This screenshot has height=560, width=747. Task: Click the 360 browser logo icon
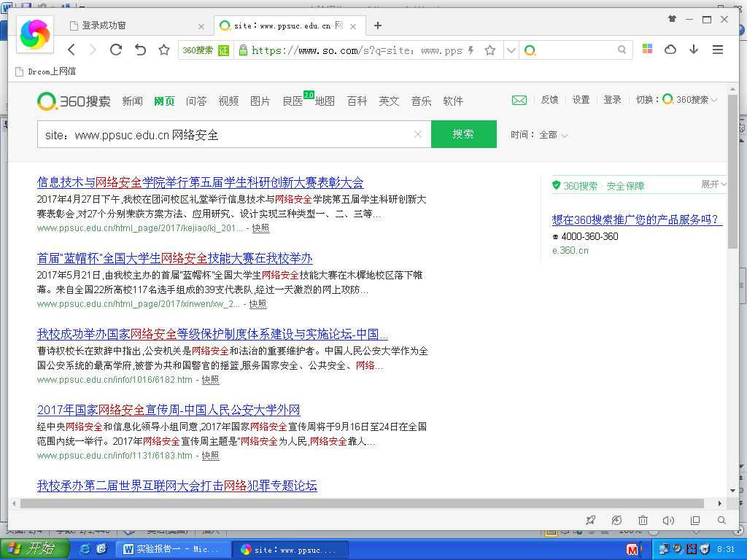point(34,35)
